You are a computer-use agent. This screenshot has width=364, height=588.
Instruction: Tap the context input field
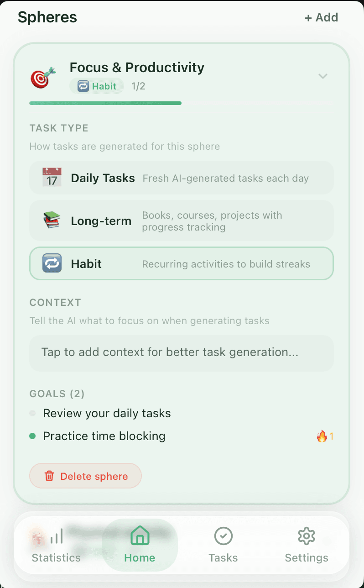point(182,353)
